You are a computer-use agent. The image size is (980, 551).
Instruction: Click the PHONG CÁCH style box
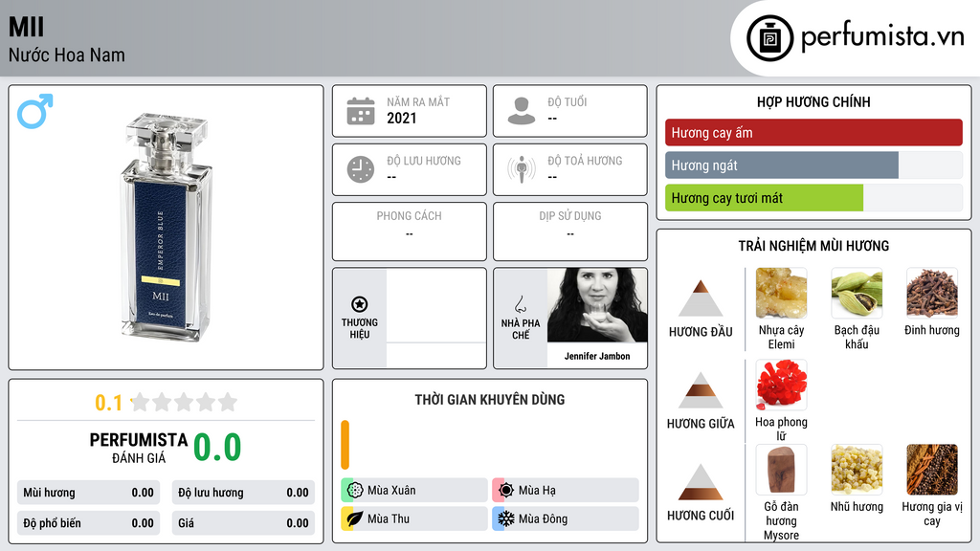(410, 231)
